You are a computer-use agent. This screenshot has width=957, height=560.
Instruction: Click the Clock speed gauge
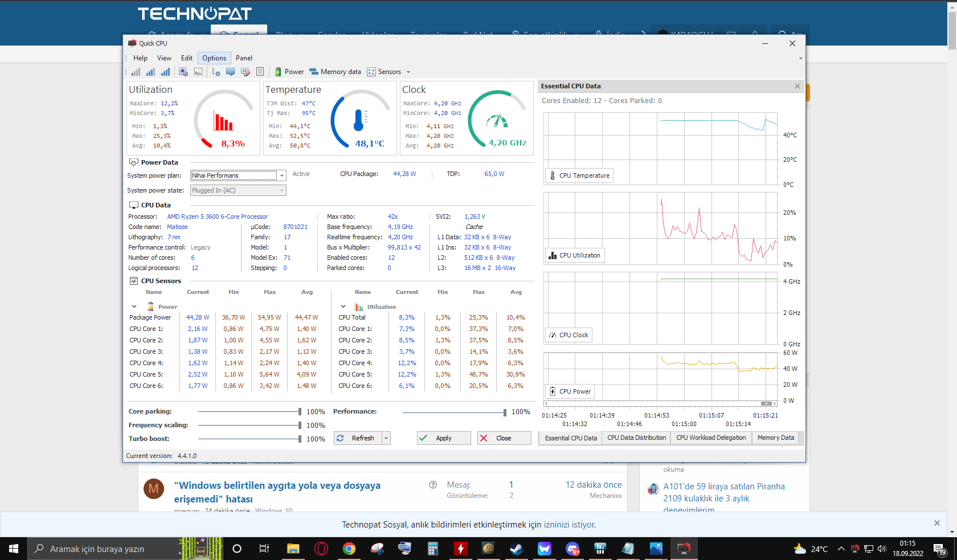click(497, 118)
